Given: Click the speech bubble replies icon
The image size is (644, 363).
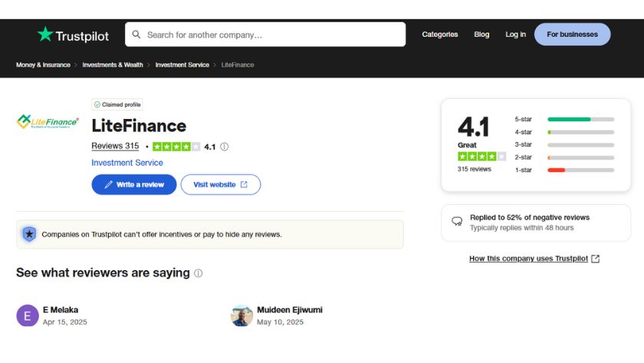Looking at the screenshot, I should point(457,222).
